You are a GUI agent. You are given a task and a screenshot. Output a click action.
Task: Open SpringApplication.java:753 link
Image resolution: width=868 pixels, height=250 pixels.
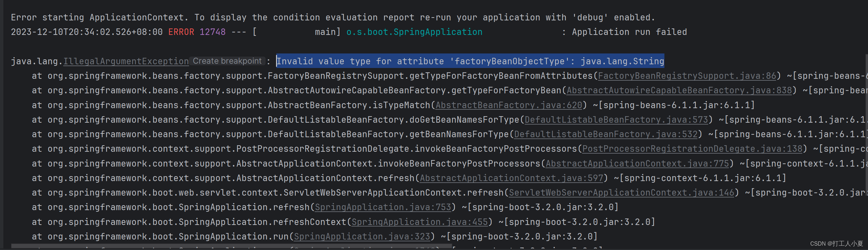[x=383, y=207]
